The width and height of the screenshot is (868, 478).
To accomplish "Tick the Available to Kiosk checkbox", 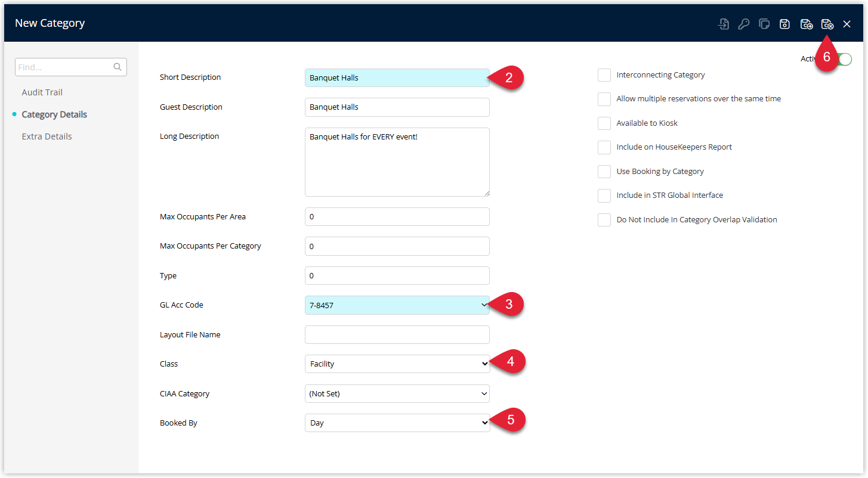I will click(604, 123).
